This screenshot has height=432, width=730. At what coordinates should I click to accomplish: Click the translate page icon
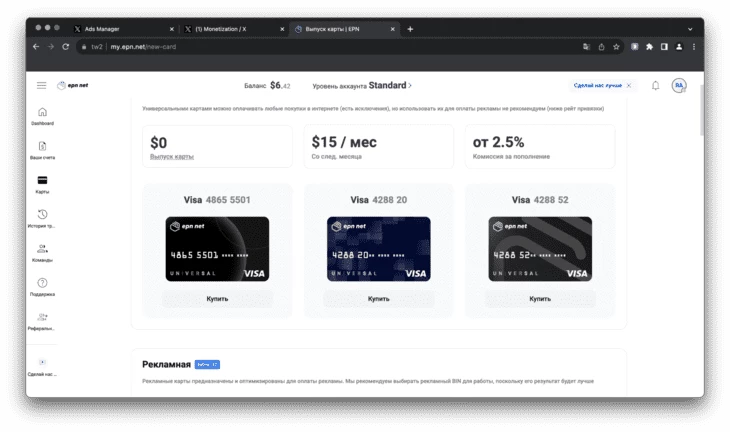pyautogui.click(x=586, y=47)
